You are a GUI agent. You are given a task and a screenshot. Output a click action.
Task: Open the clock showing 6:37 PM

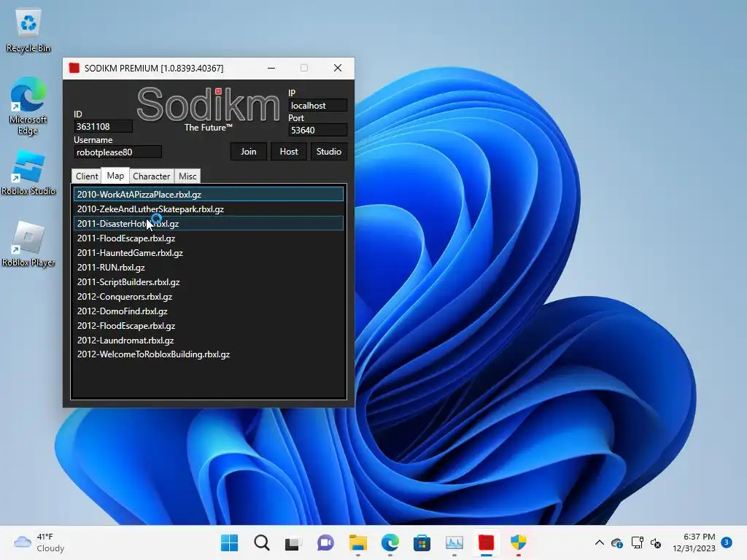[x=694, y=542]
